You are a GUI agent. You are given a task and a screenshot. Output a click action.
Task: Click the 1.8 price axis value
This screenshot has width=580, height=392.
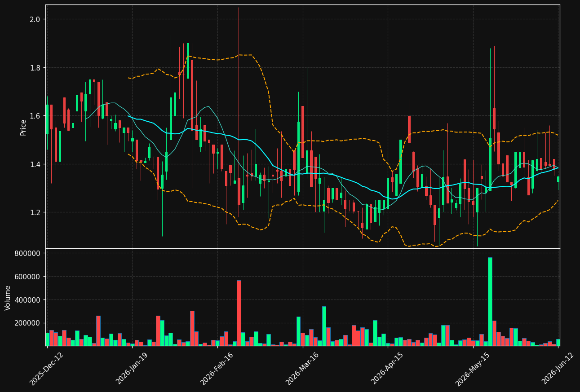(35, 68)
